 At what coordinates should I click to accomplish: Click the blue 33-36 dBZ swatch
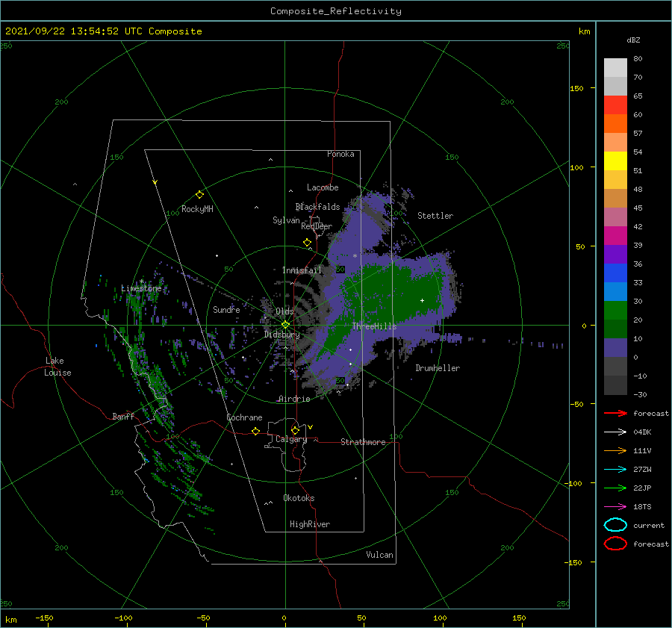(615, 273)
